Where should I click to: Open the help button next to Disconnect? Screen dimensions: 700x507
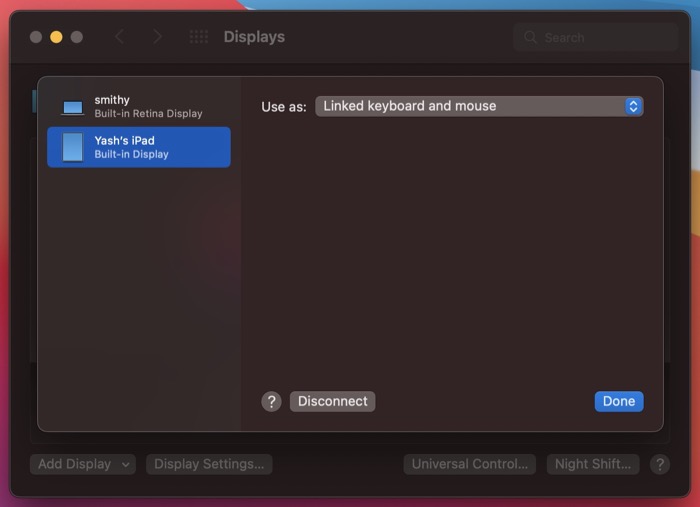271,402
